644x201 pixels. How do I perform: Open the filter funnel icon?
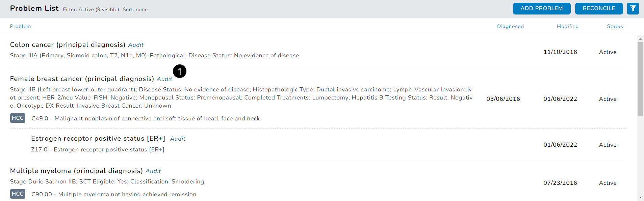[633, 8]
